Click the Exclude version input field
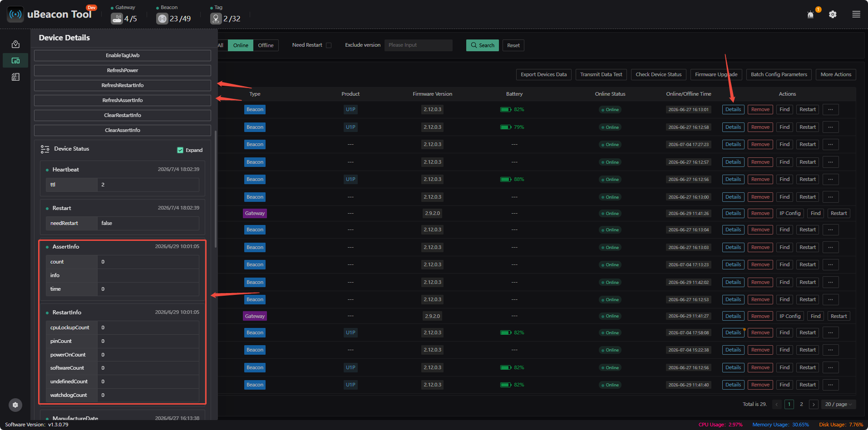 [x=418, y=45]
